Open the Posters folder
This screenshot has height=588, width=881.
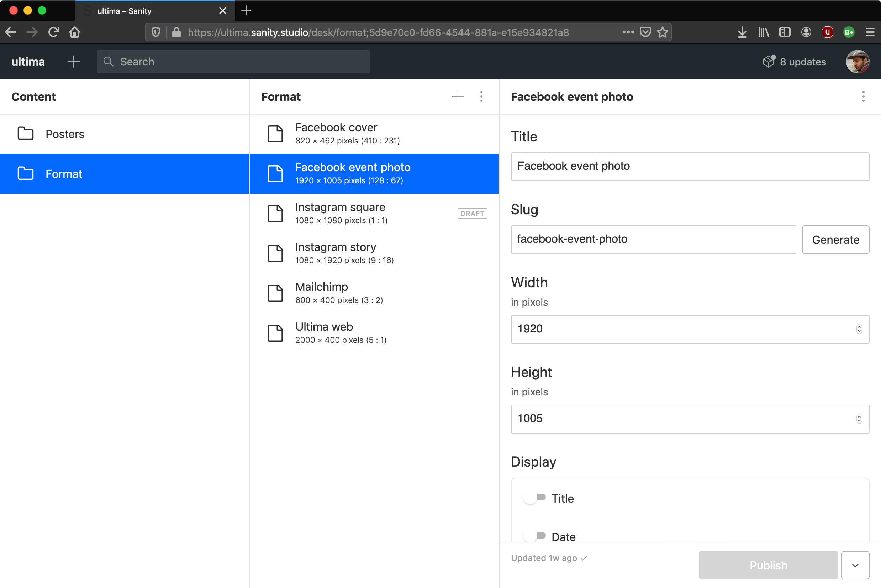(64, 134)
